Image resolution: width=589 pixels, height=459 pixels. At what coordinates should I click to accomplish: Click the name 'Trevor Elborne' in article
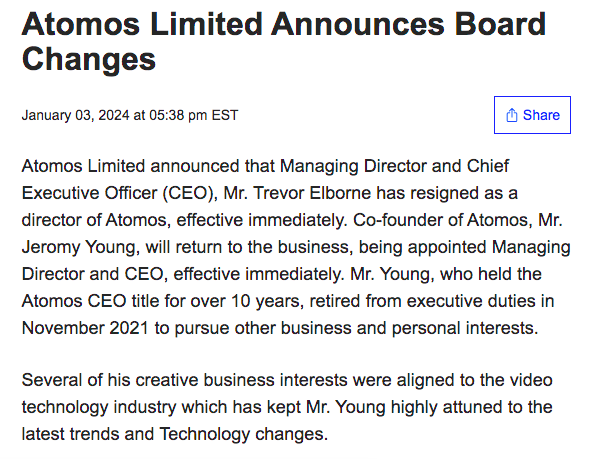(x=312, y=193)
